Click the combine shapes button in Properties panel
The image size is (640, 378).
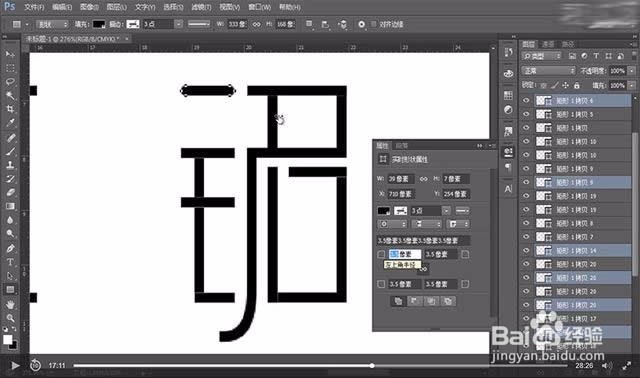pos(398,301)
